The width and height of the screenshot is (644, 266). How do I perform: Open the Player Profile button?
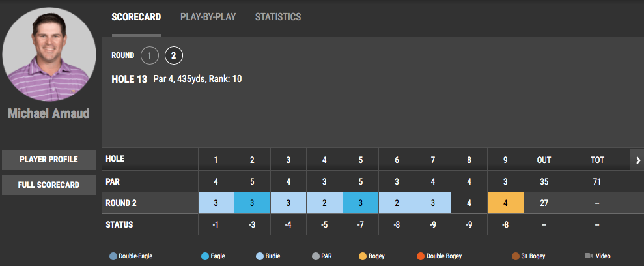pos(49,160)
